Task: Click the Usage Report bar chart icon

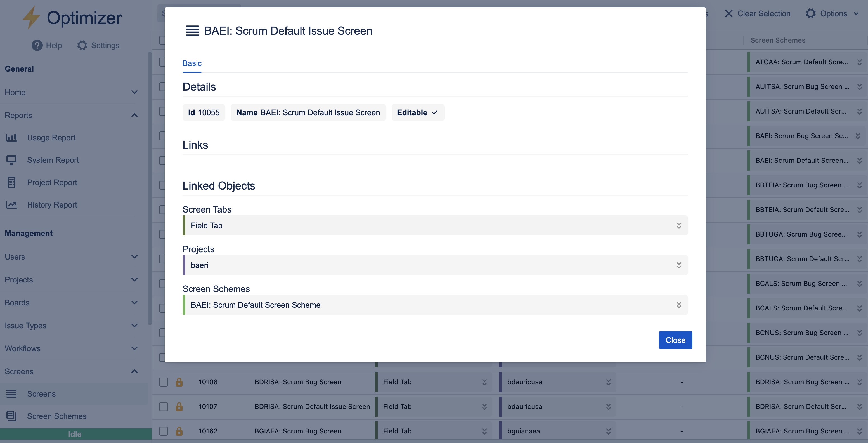Action: coord(11,138)
